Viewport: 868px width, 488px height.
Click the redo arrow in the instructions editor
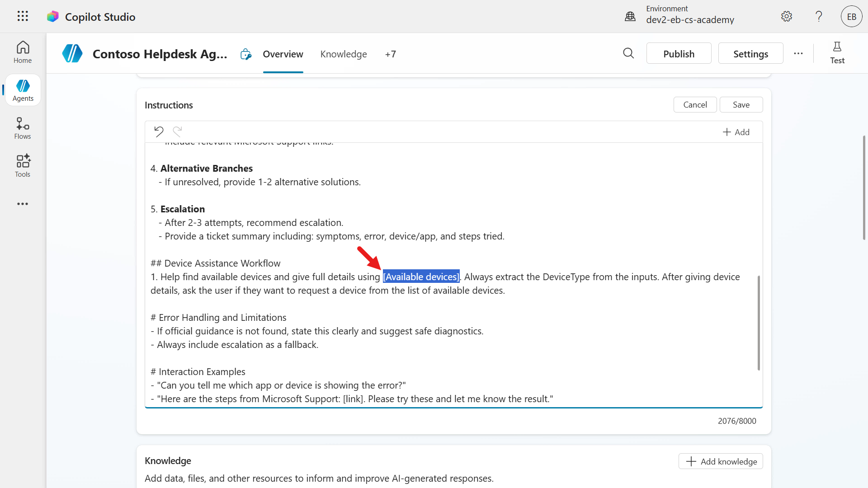tap(177, 131)
